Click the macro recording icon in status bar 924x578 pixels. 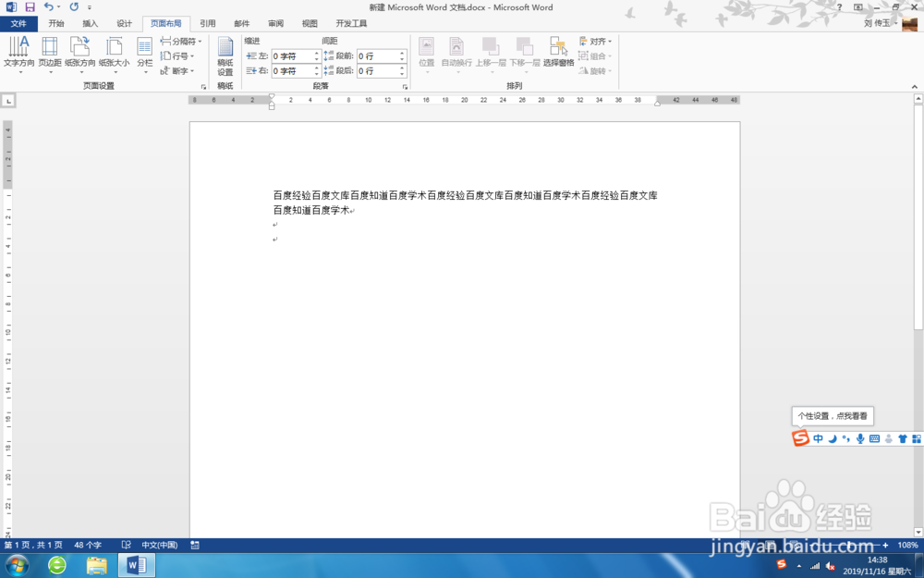195,545
